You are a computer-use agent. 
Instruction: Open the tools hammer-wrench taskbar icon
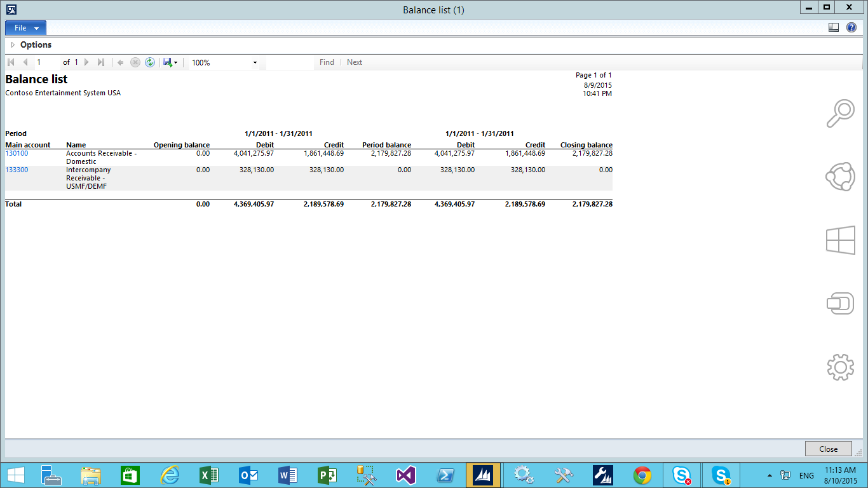(563, 475)
